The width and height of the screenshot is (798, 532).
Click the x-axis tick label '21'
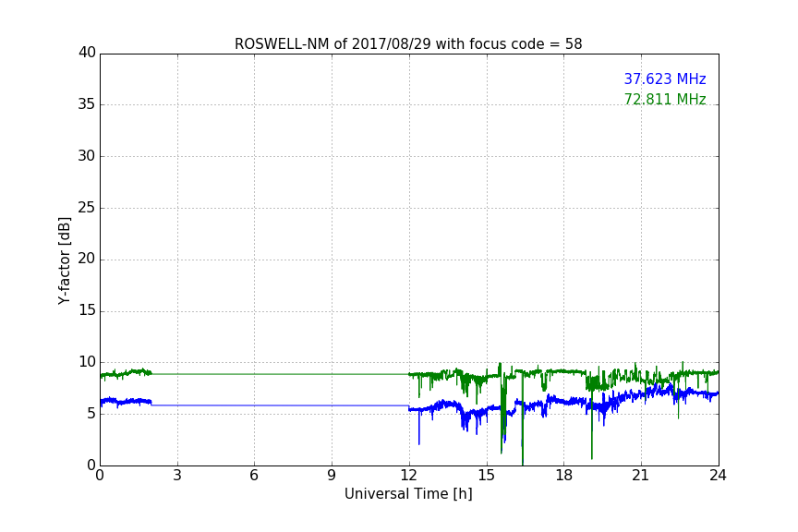click(x=641, y=476)
